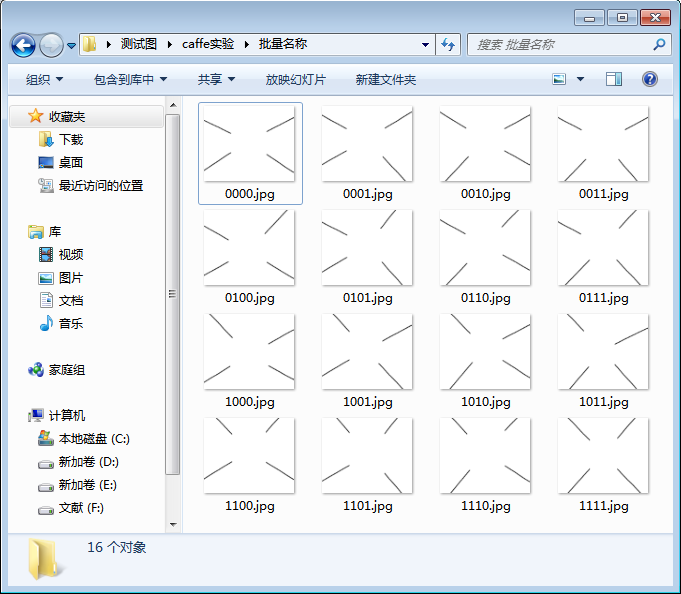Click the navigation pane scrollbar thumb
This screenshot has height=594, width=681.
click(x=173, y=294)
